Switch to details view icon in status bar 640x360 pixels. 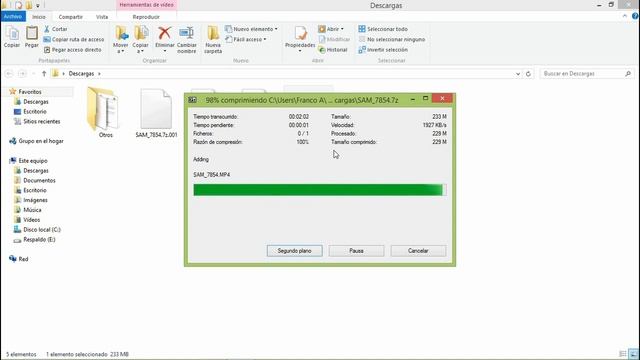click(623, 354)
